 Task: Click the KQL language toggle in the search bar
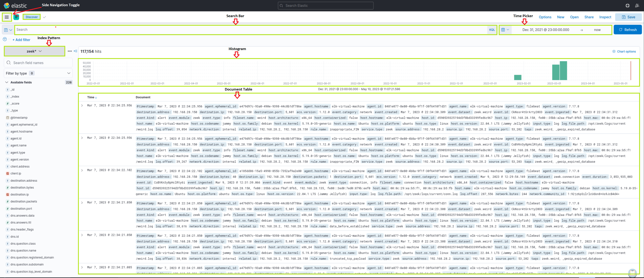[x=492, y=30]
